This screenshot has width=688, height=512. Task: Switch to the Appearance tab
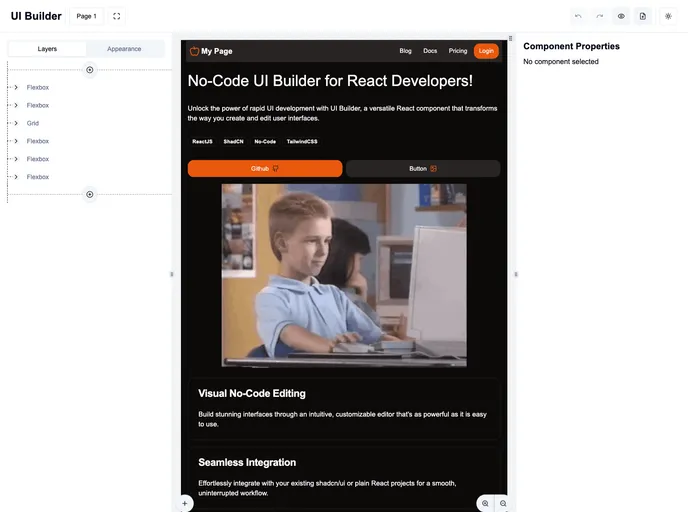coord(124,49)
